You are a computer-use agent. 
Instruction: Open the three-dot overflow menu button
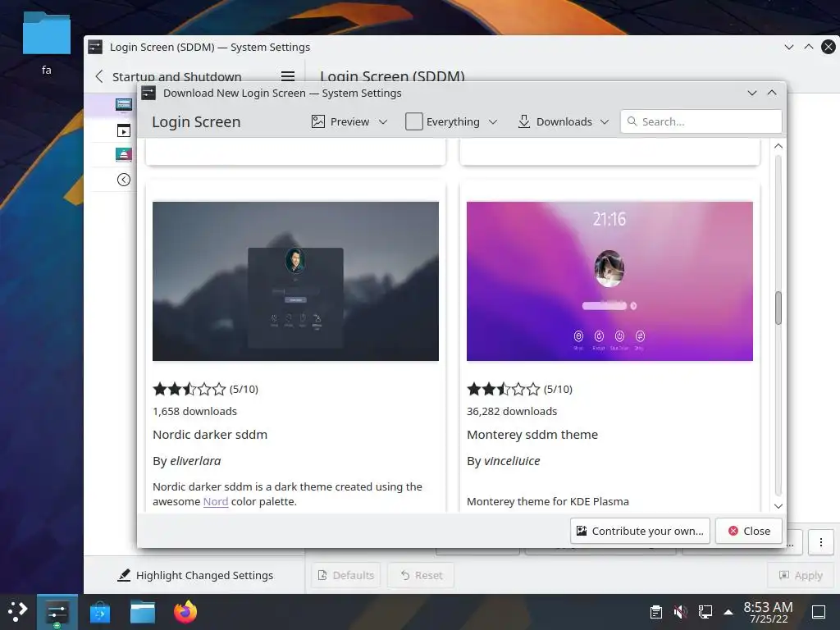pyautogui.click(x=820, y=543)
